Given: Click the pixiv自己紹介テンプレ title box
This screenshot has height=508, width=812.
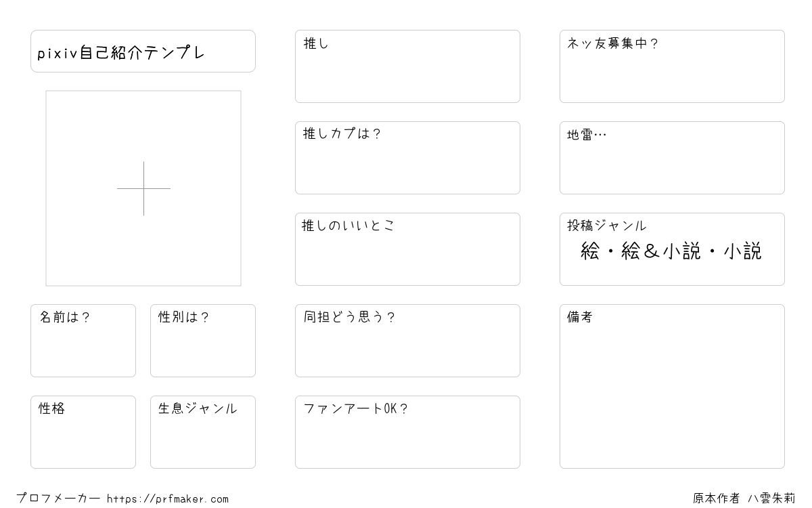Looking at the screenshot, I should click(143, 51).
